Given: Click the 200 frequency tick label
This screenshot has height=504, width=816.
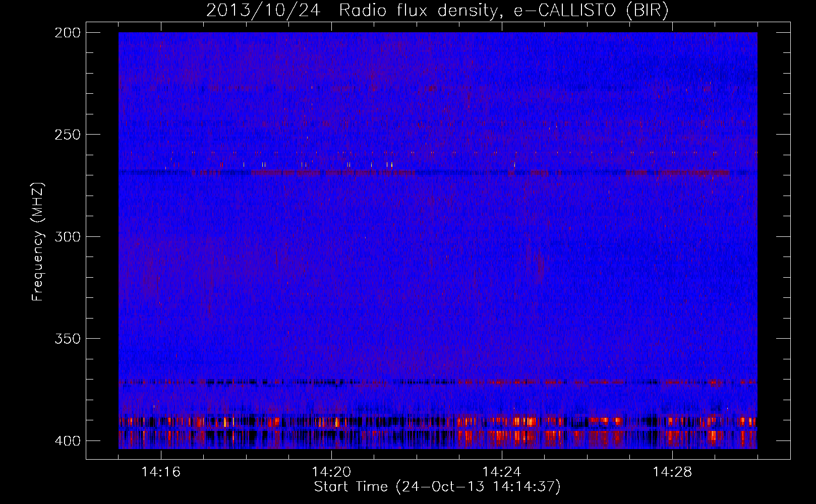Looking at the screenshot, I should [x=68, y=33].
